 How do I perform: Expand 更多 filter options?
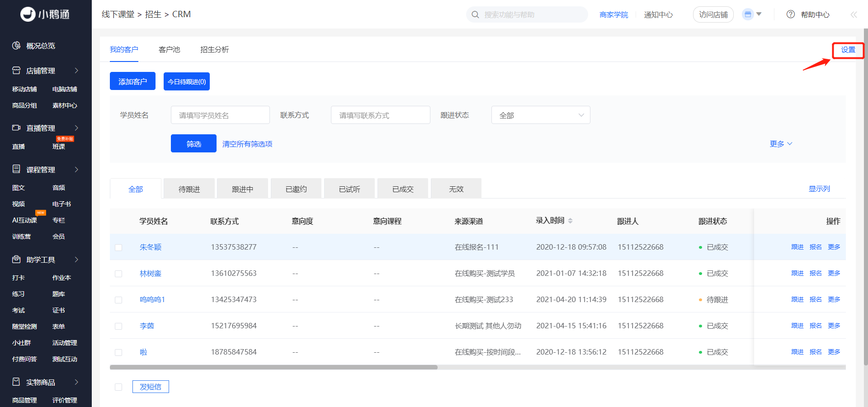coord(781,144)
